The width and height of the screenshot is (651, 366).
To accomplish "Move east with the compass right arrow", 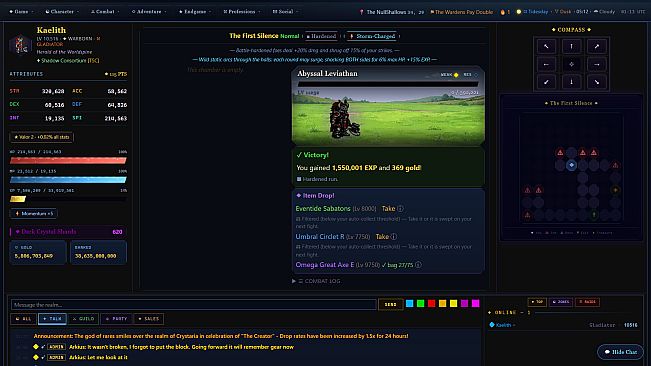I will [597, 64].
